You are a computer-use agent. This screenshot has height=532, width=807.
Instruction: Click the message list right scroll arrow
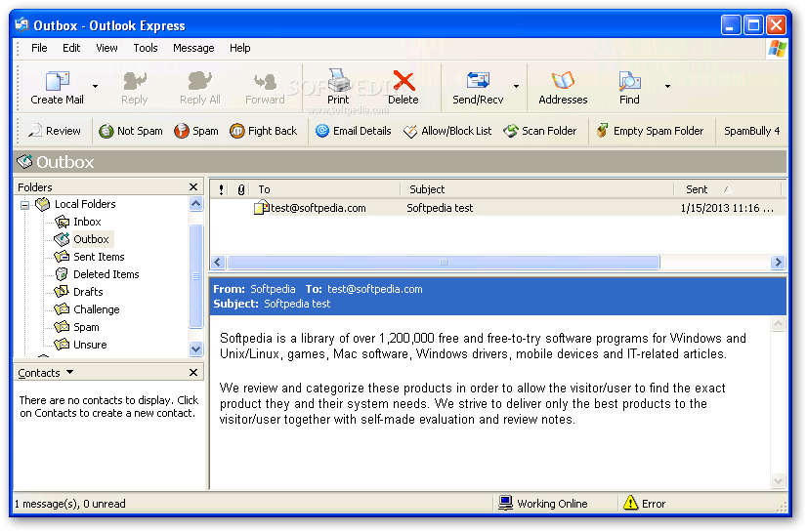pos(778,263)
